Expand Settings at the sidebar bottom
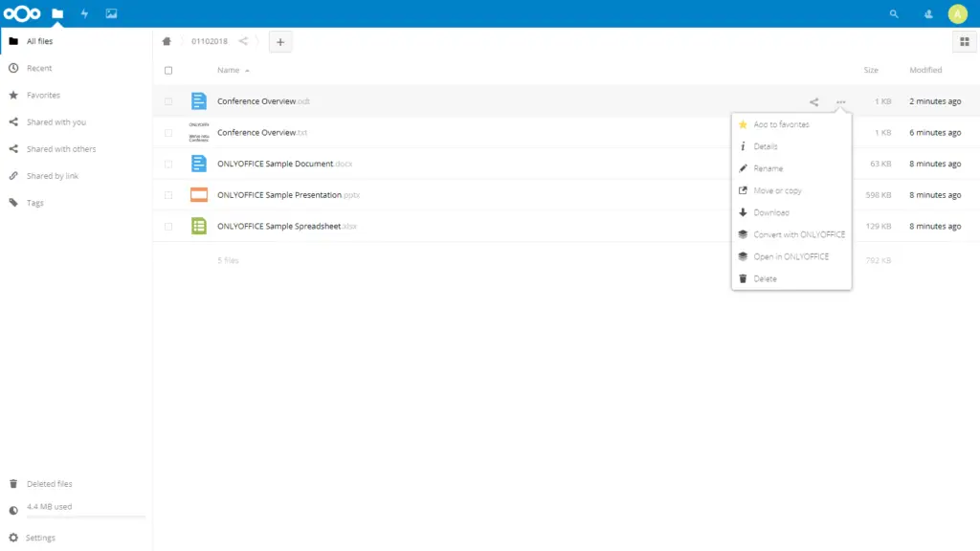Viewport: 980px width, 551px height. pos(40,538)
